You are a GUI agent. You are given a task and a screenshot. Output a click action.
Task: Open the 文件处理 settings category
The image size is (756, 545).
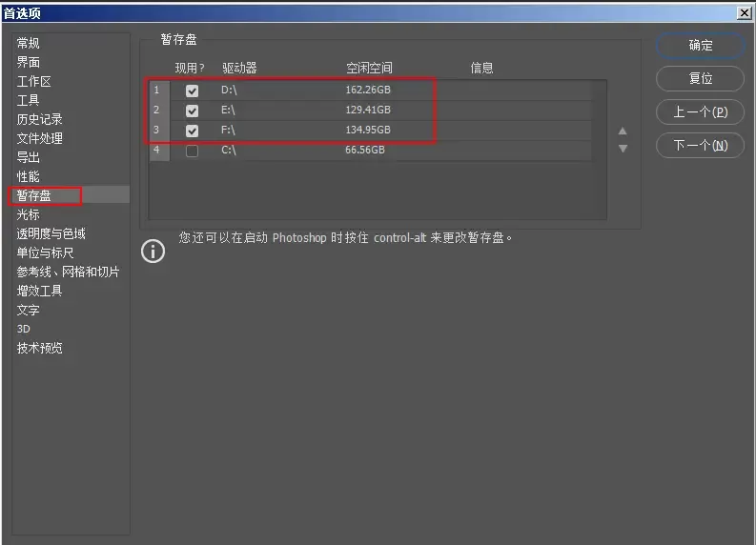39,138
